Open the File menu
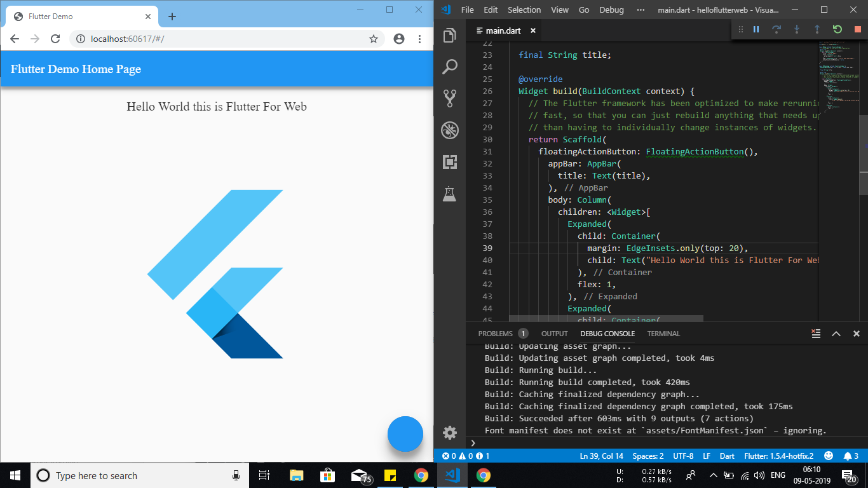Screen dimensions: 868x488 coord(468,10)
